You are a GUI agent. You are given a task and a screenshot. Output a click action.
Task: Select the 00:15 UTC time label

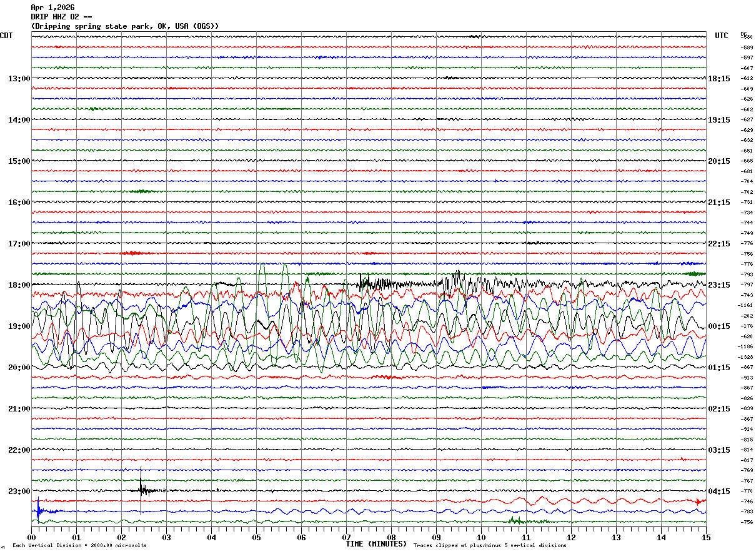pyautogui.click(x=719, y=326)
